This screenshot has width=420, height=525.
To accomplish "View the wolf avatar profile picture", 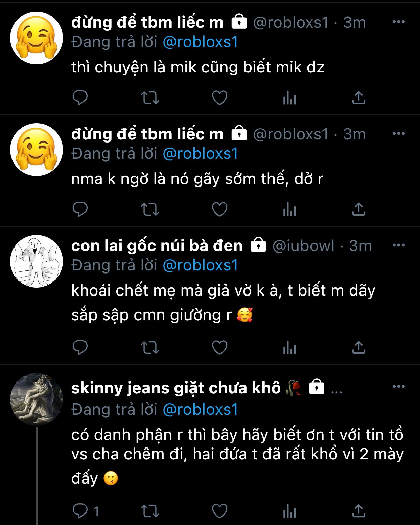I will [37, 399].
